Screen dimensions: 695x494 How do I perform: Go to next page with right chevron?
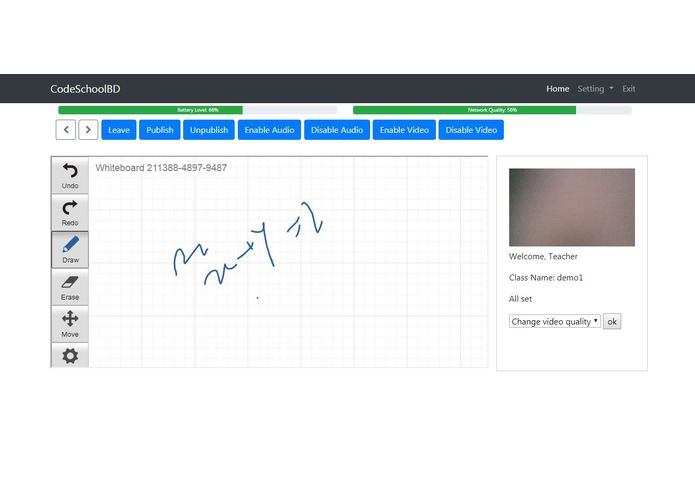tap(88, 130)
